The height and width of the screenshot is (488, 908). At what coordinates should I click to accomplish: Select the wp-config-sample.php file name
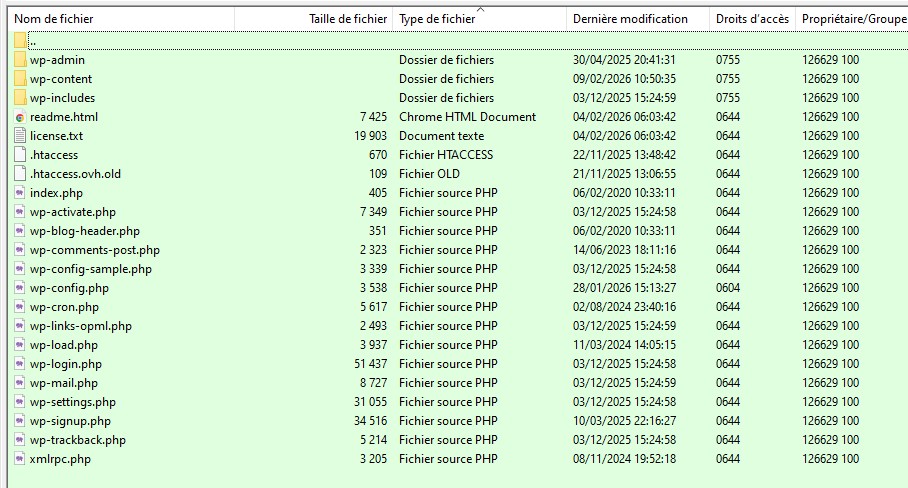pyautogui.click(x=91, y=269)
